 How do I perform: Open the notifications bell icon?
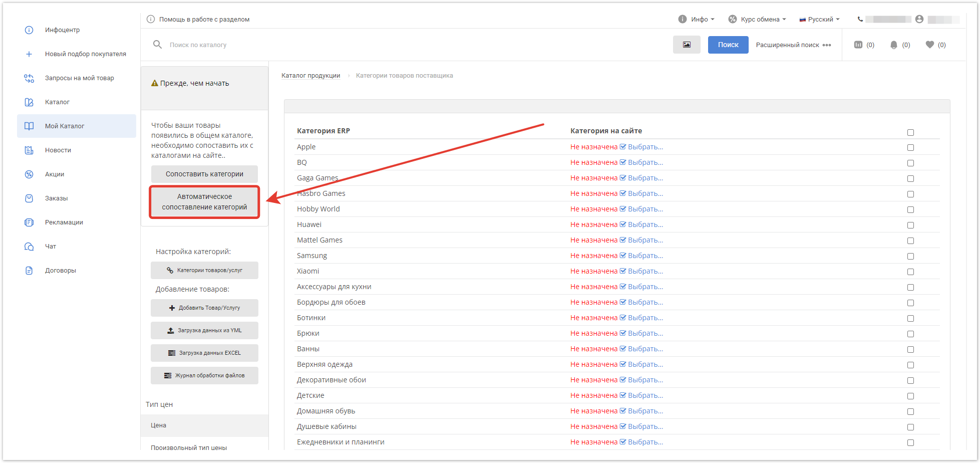pyautogui.click(x=893, y=45)
